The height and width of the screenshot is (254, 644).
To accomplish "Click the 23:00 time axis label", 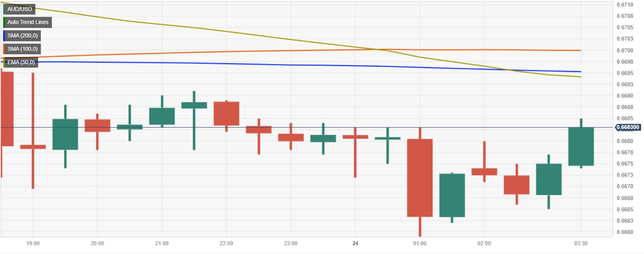I will 291,243.
